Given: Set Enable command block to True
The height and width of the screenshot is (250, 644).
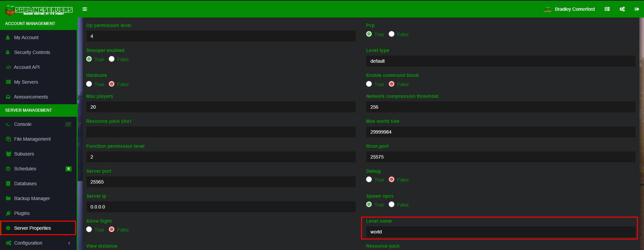Looking at the screenshot, I should 369,84.
